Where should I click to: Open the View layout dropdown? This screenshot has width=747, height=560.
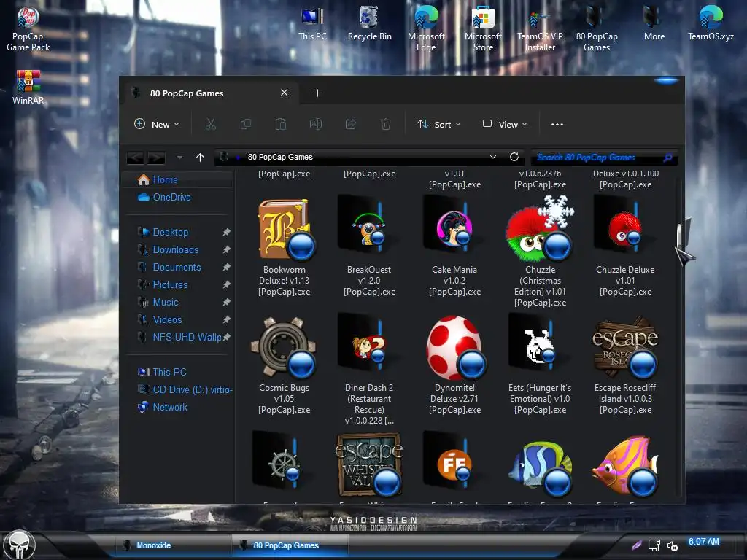(x=505, y=124)
